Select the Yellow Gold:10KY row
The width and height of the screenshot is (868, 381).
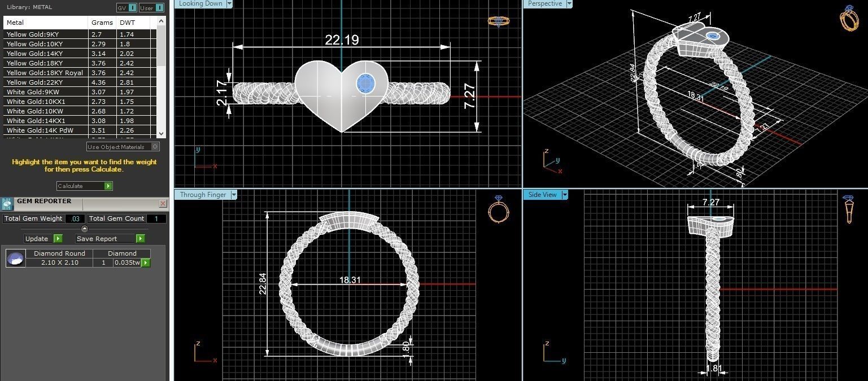click(x=79, y=44)
